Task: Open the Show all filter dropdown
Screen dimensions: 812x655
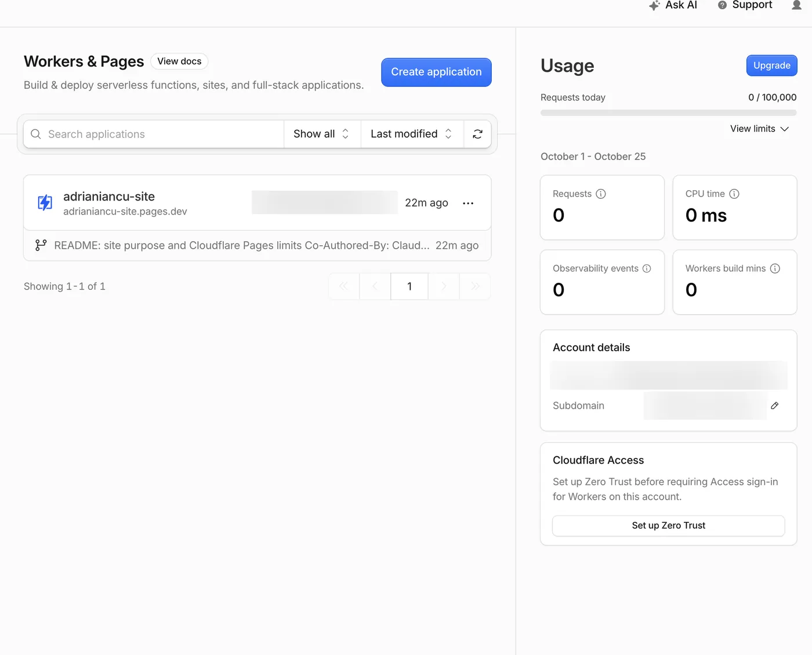Action: [x=322, y=134]
